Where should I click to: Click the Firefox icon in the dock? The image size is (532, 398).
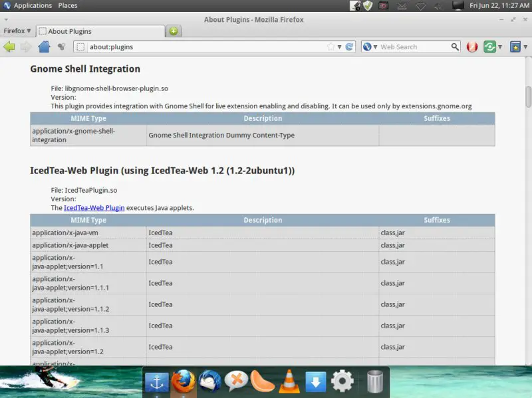pos(184,381)
